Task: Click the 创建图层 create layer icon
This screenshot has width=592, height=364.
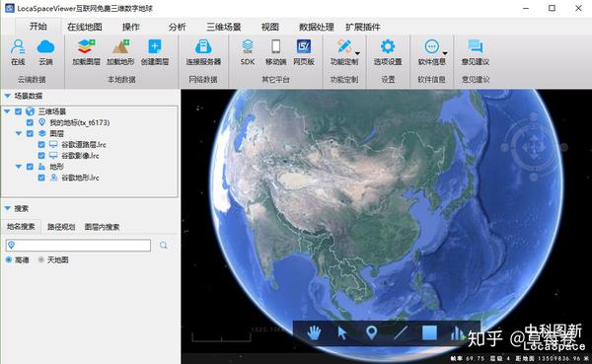Action: point(155,46)
